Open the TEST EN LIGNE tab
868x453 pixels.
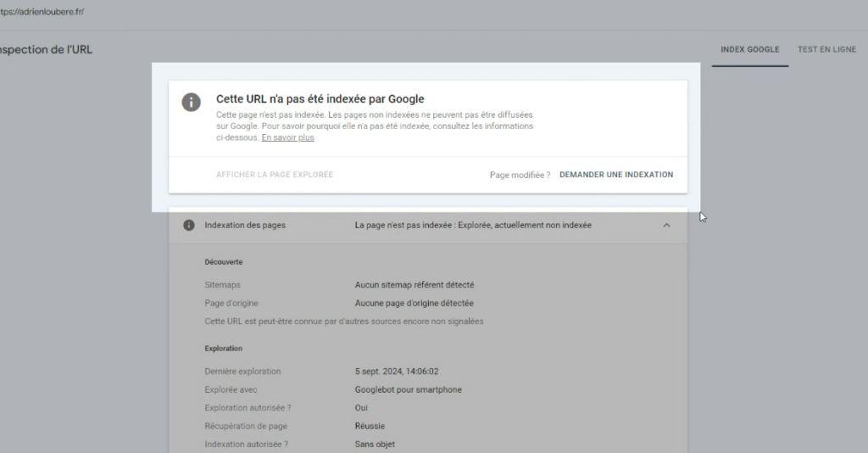pyautogui.click(x=826, y=49)
